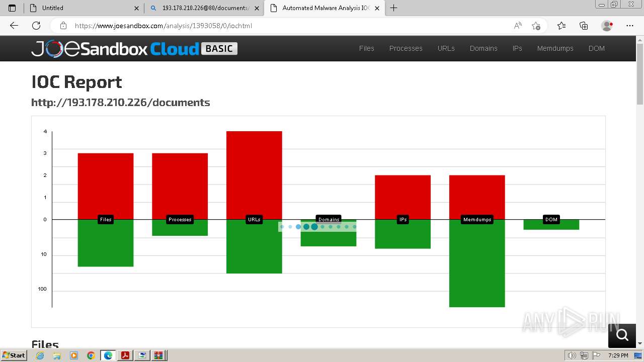Click the IOC Report heading

tap(76, 82)
